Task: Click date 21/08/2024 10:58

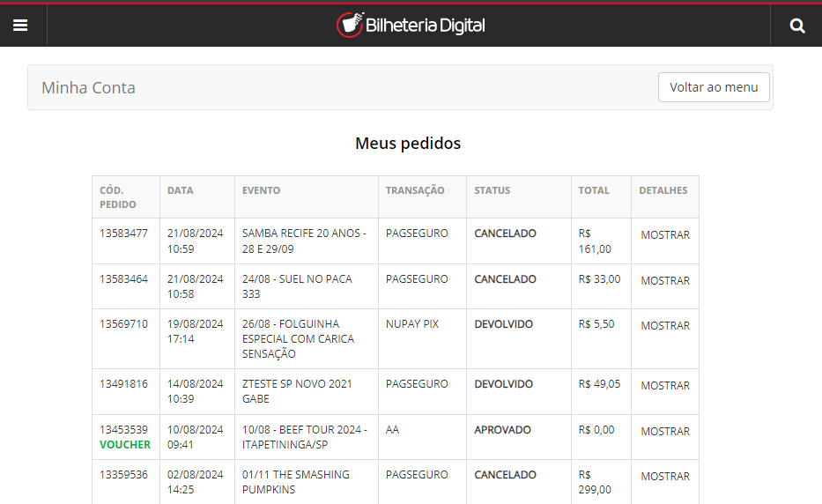Action: point(195,286)
